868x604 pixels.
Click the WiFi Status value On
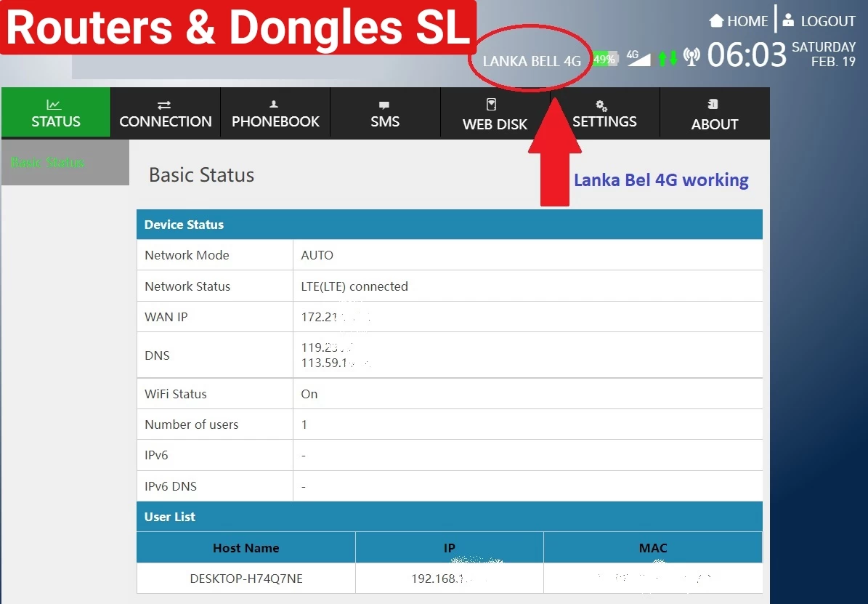(309, 394)
